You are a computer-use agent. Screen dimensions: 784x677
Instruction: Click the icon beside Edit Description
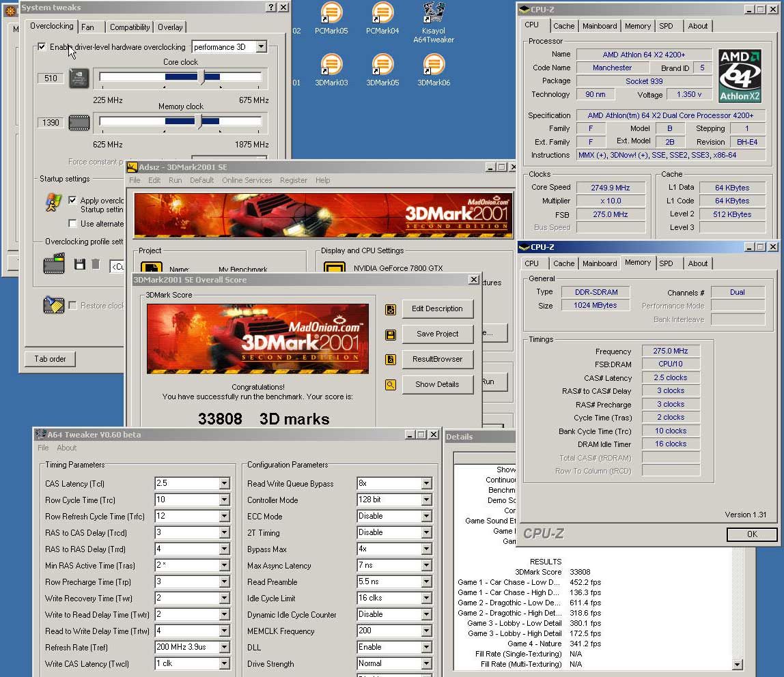point(391,310)
